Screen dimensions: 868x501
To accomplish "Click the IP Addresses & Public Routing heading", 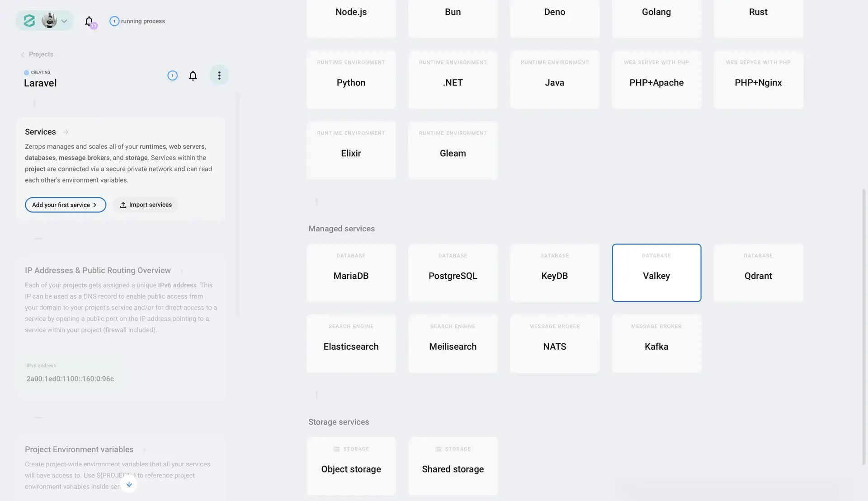I will tap(98, 271).
